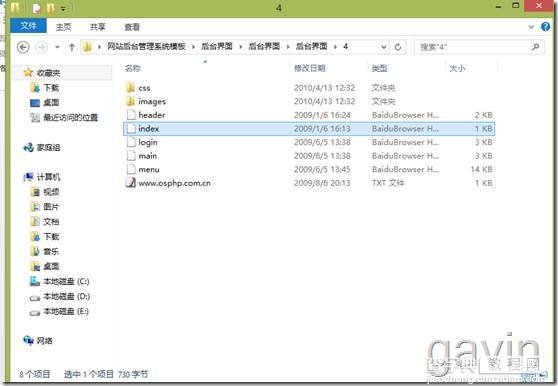The height and width of the screenshot is (386, 558).
Task: Sort files by 名称 column
Action: coord(133,68)
